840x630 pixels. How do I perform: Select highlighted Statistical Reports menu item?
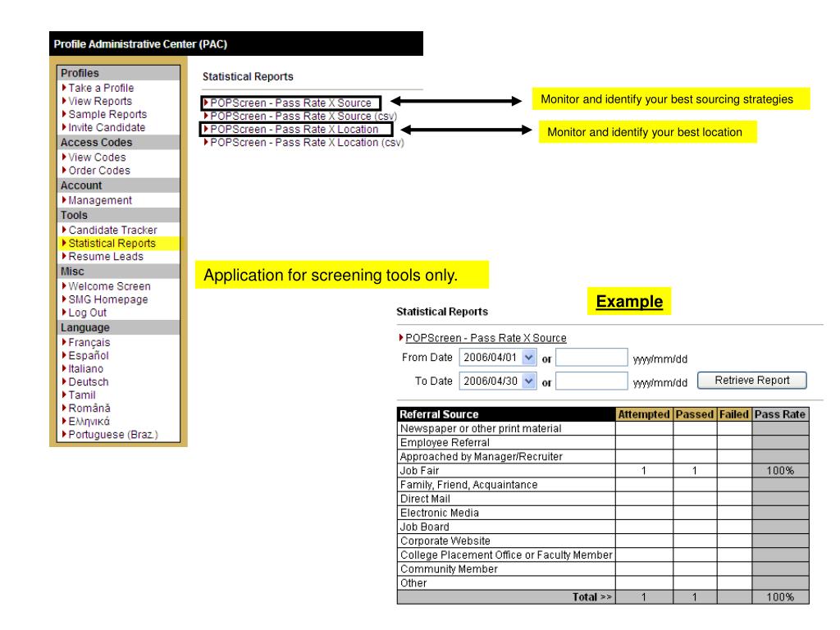pyautogui.click(x=112, y=243)
